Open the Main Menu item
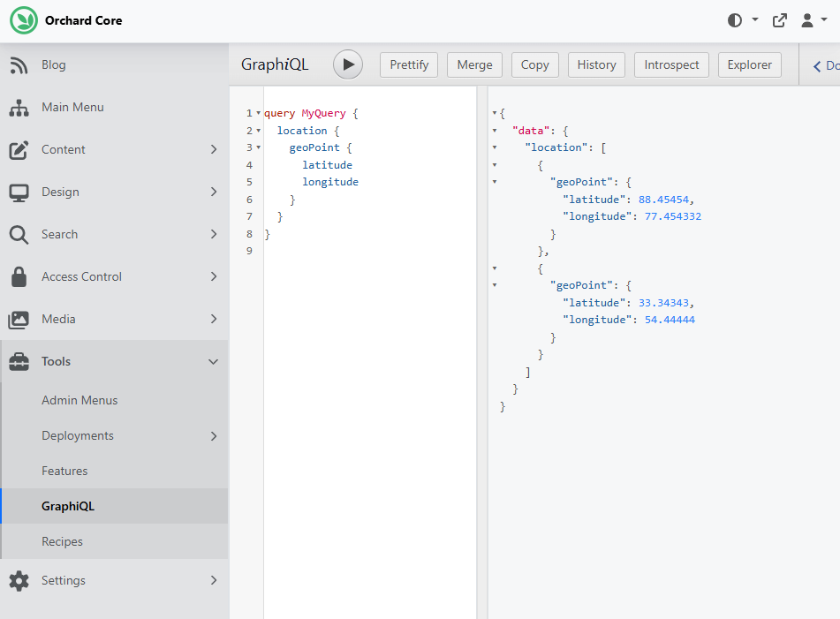Screen dimensions: 840x619 72,107
